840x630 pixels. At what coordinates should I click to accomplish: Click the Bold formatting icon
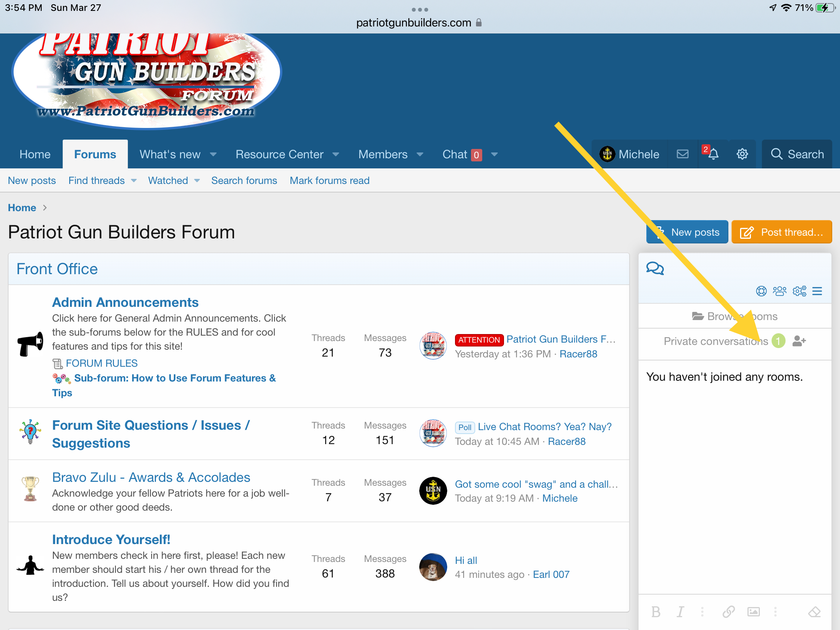[656, 612]
